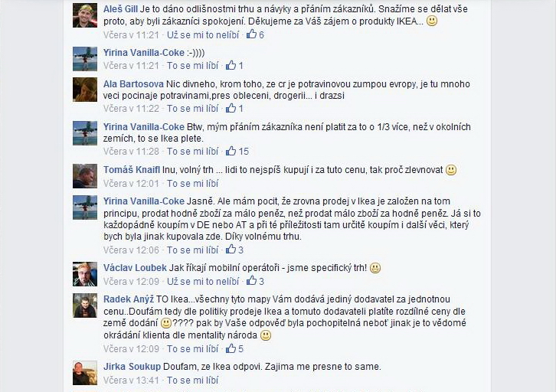
Task: Click the thumbs-up icon with 5 likes on Radek Anýž's comment
Action: tap(231, 348)
